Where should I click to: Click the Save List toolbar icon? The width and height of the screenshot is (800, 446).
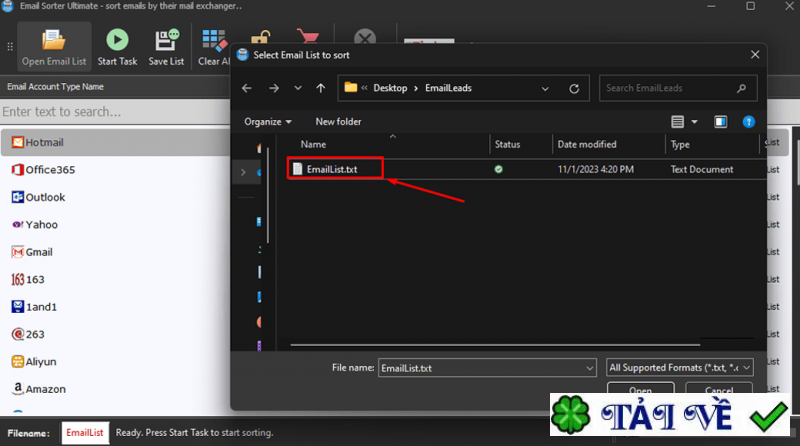pos(166,47)
